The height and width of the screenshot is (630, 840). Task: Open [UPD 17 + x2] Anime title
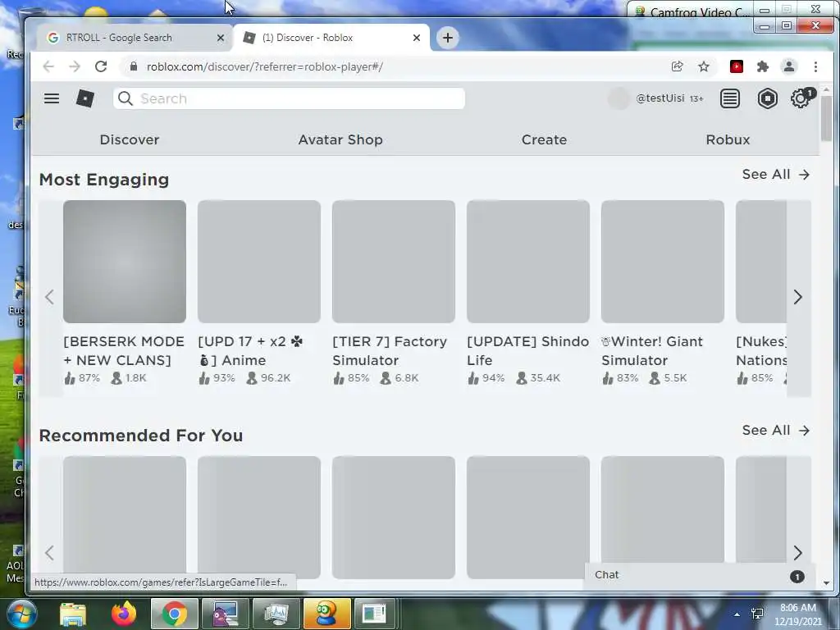click(x=250, y=351)
